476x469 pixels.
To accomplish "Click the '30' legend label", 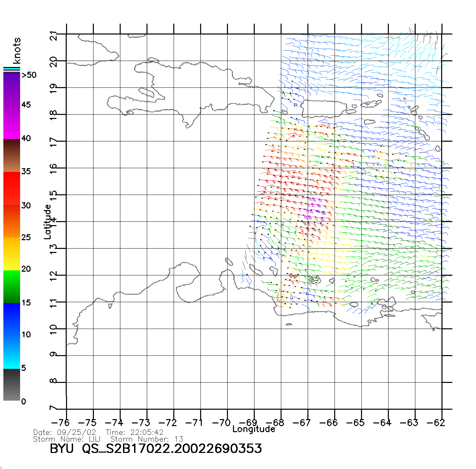I will click(x=26, y=206).
